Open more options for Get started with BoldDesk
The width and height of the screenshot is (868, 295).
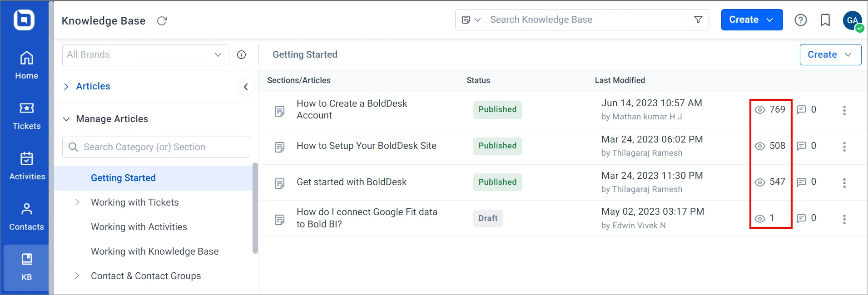[844, 183]
